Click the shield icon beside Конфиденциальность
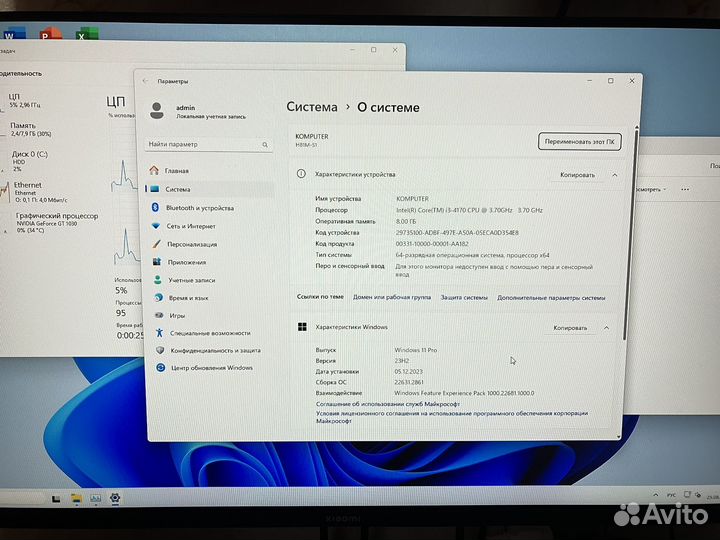 160,350
